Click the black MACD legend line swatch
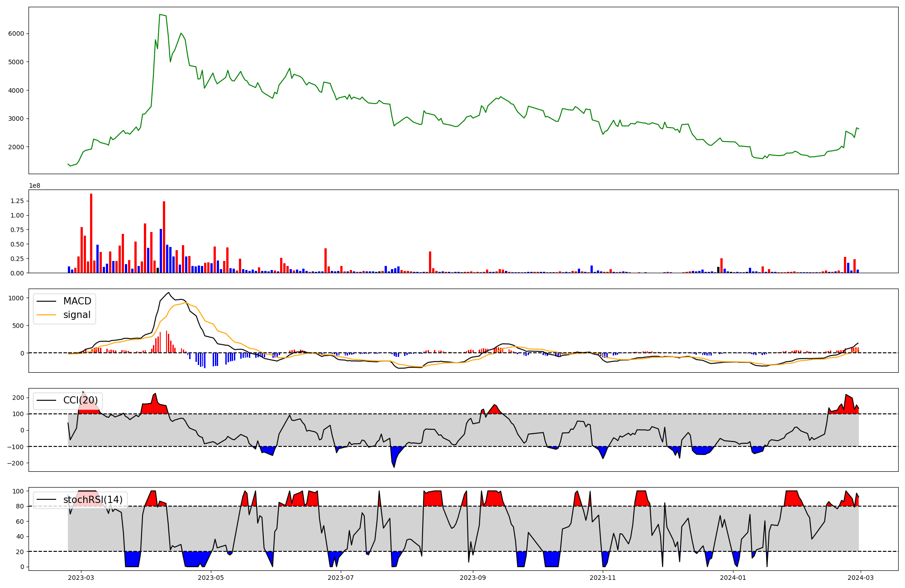Image resolution: width=905 pixels, height=588 pixels. (x=47, y=301)
